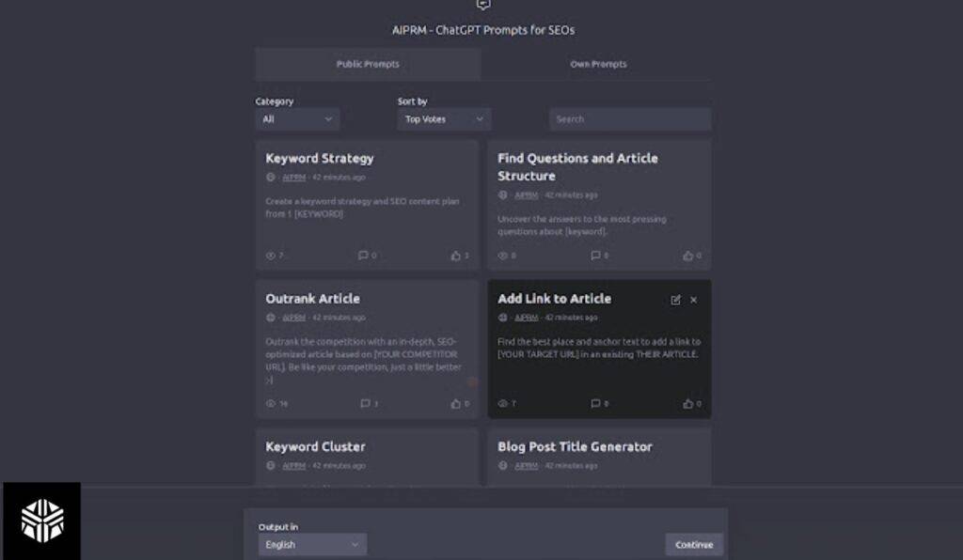Viewport: 963px width, 560px height.
Task: Click views eye icon on Outrank Article card
Action: click(x=270, y=404)
